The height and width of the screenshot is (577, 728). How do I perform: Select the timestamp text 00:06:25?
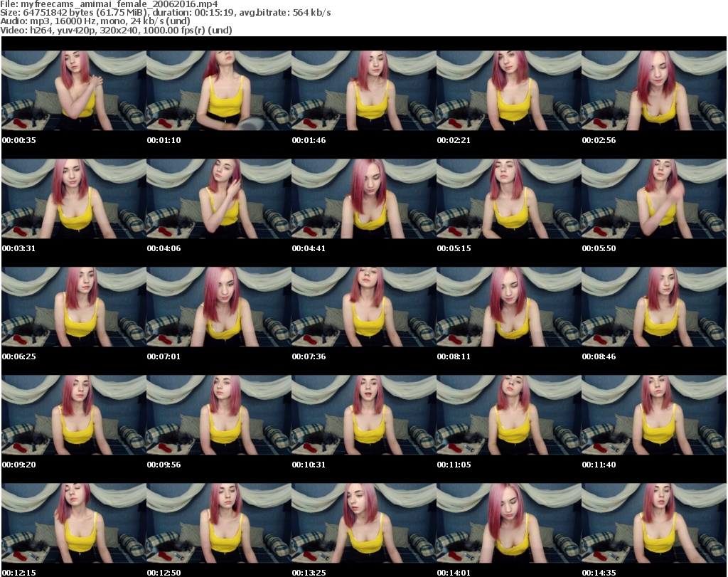(19, 356)
